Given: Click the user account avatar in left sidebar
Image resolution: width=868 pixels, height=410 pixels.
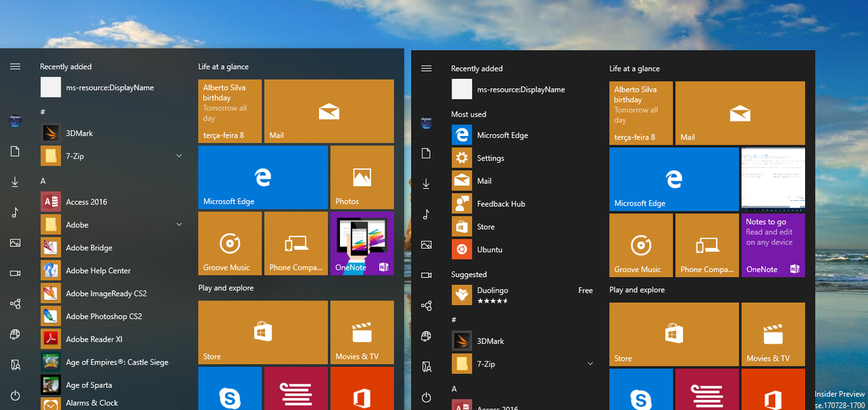Looking at the screenshot, I should coord(15,121).
